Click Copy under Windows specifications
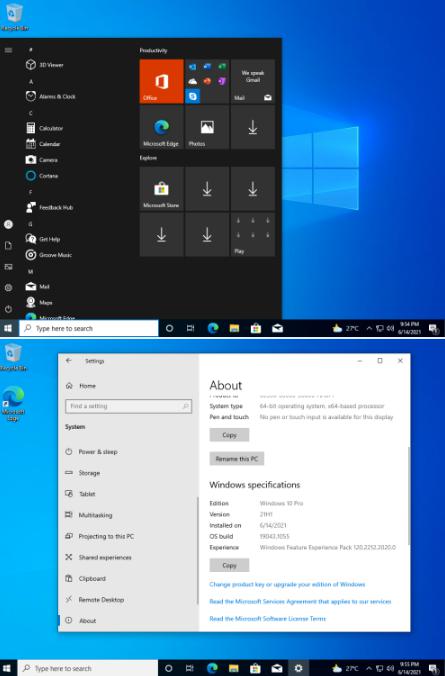 point(229,565)
